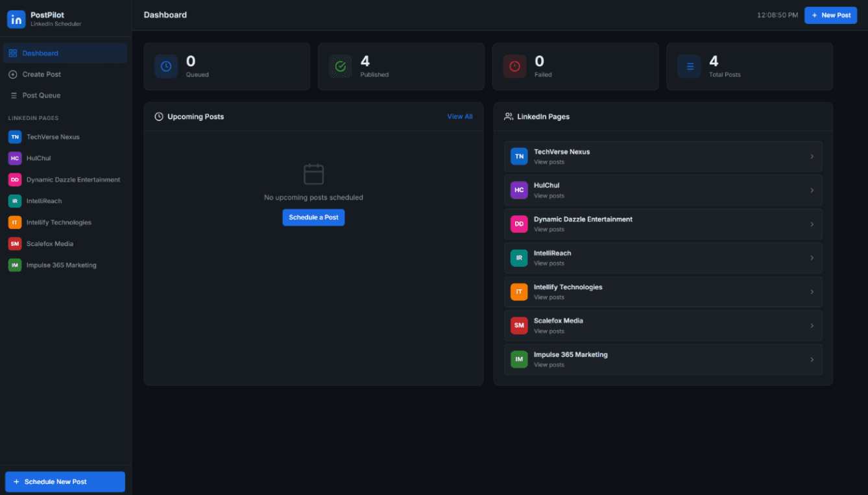This screenshot has width=868, height=495.
Task: Click View posts under IntelliReach
Action: coord(549,263)
